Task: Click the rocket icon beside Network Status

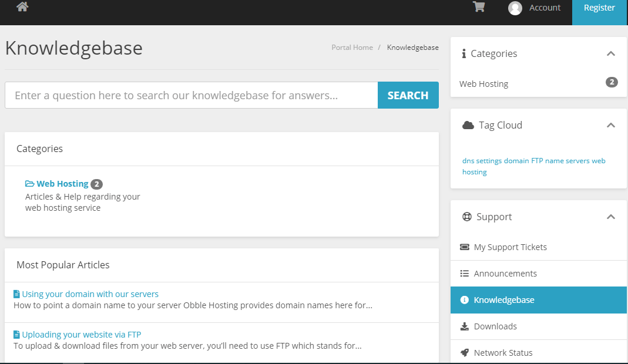Action: pyautogui.click(x=465, y=353)
